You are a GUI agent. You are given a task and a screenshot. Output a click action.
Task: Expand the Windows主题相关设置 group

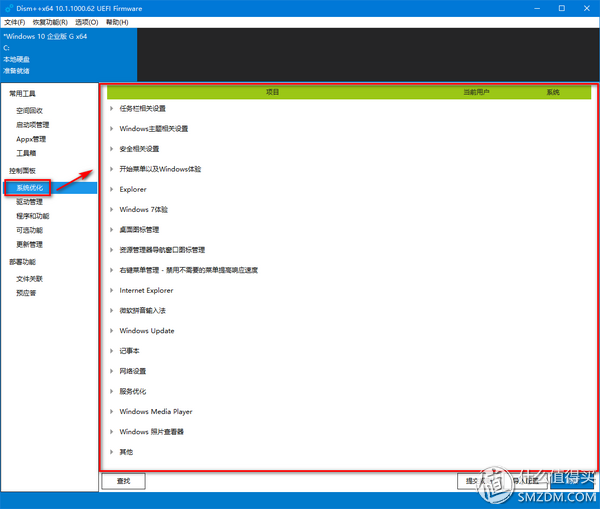click(x=111, y=129)
